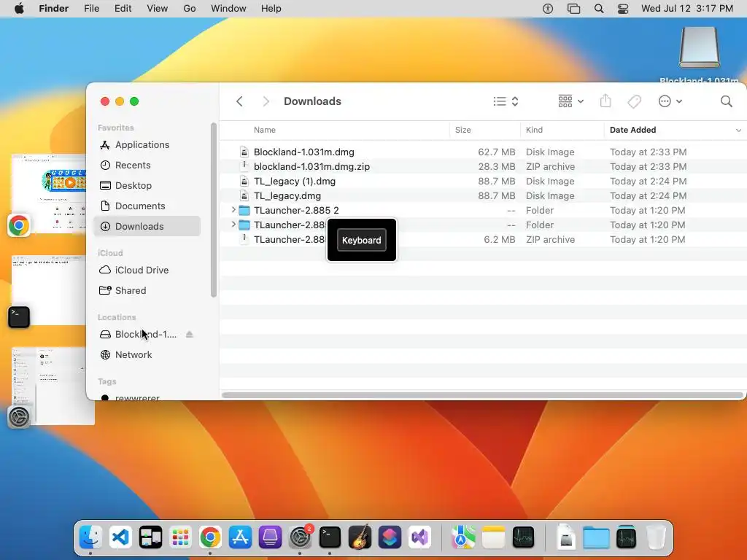Image resolution: width=747 pixels, height=560 pixels.
Task: Click the forward arrow in Finder toolbar
Action: (266, 101)
